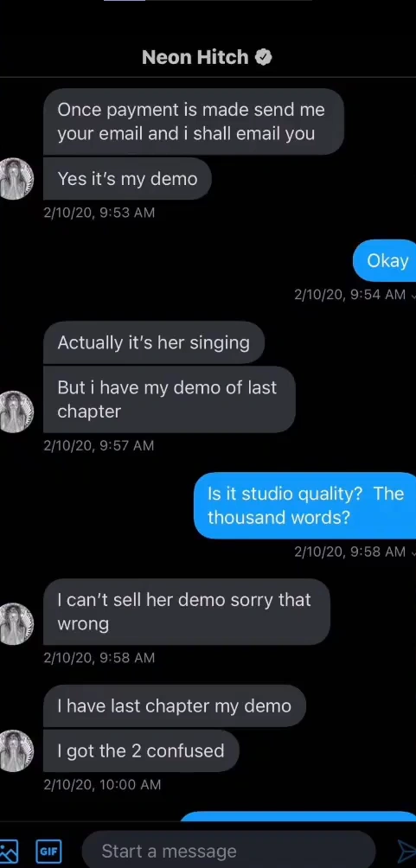Tap the 'I got the 2 confused' bubble
The image size is (416, 868).
tap(141, 750)
